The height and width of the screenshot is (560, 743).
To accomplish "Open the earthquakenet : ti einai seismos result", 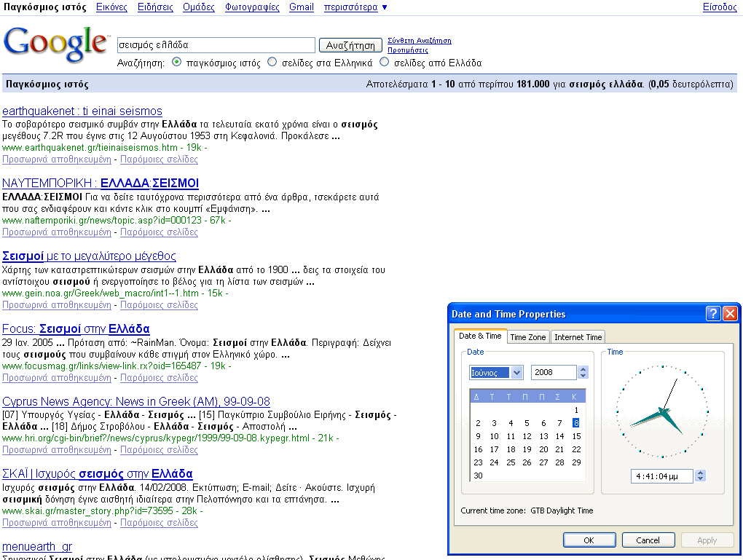I will [x=82, y=111].
